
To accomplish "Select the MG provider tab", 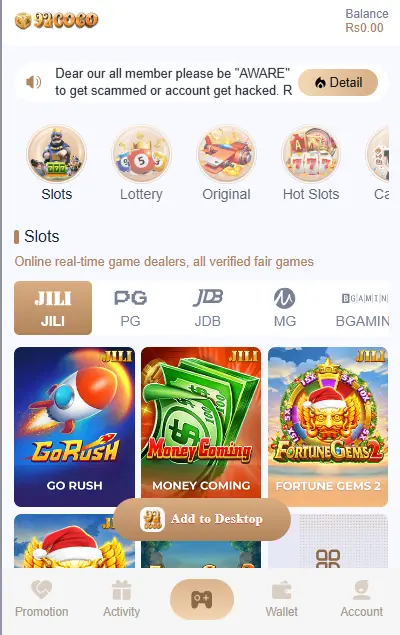I will pos(285,308).
